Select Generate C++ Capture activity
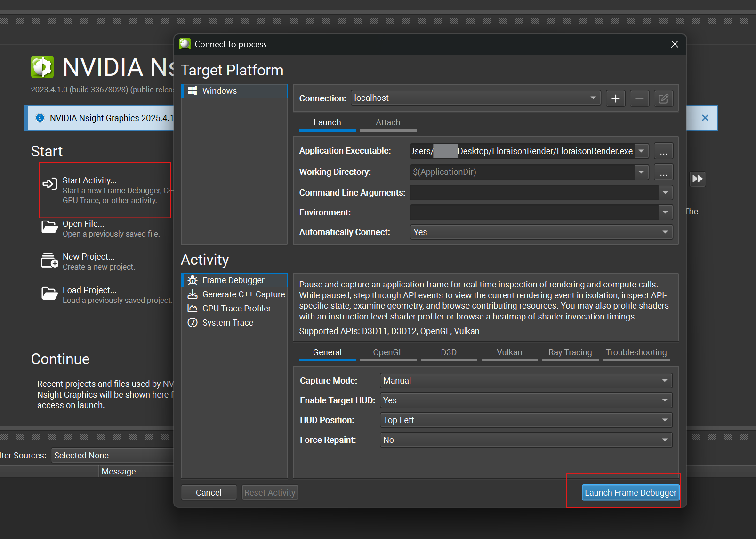 243,294
